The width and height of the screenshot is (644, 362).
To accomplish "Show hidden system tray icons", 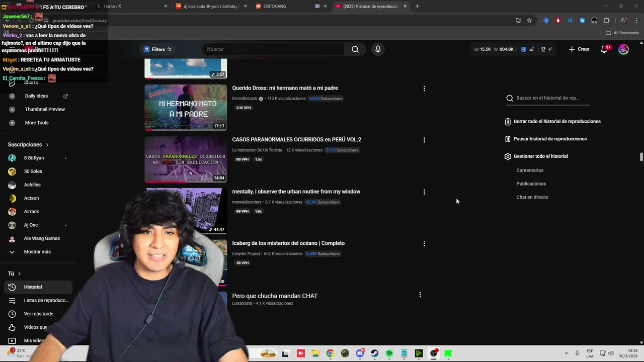I will coord(566,353).
